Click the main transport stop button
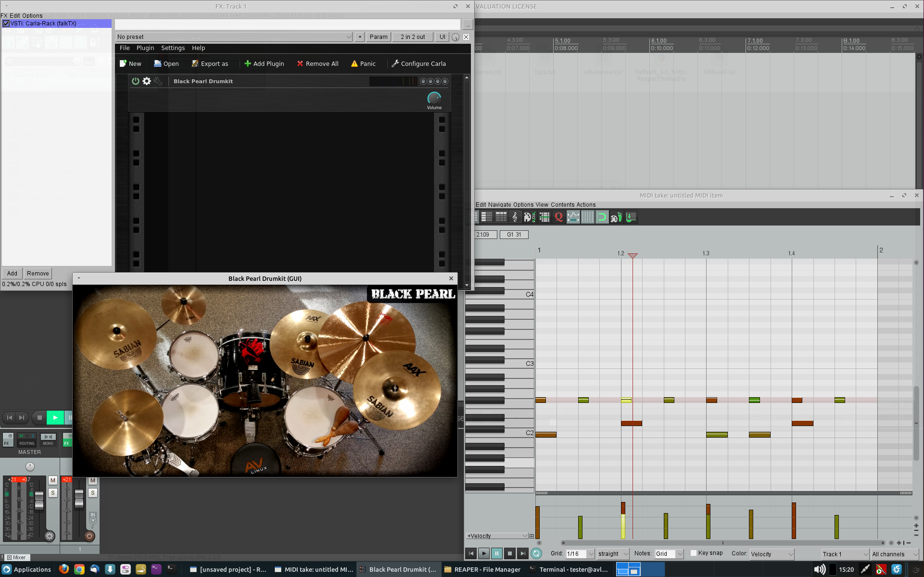The height and width of the screenshot is (577, 924). click(x=39, y=417)
